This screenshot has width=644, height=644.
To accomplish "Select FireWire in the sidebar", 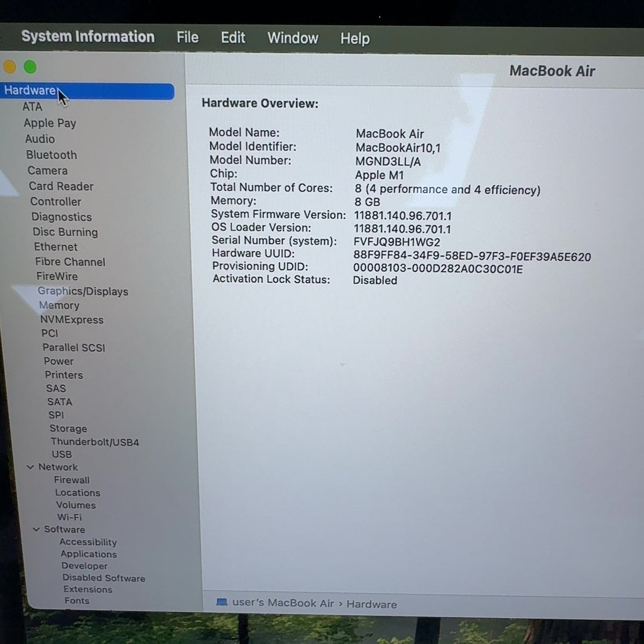I will tap(57, 276).
